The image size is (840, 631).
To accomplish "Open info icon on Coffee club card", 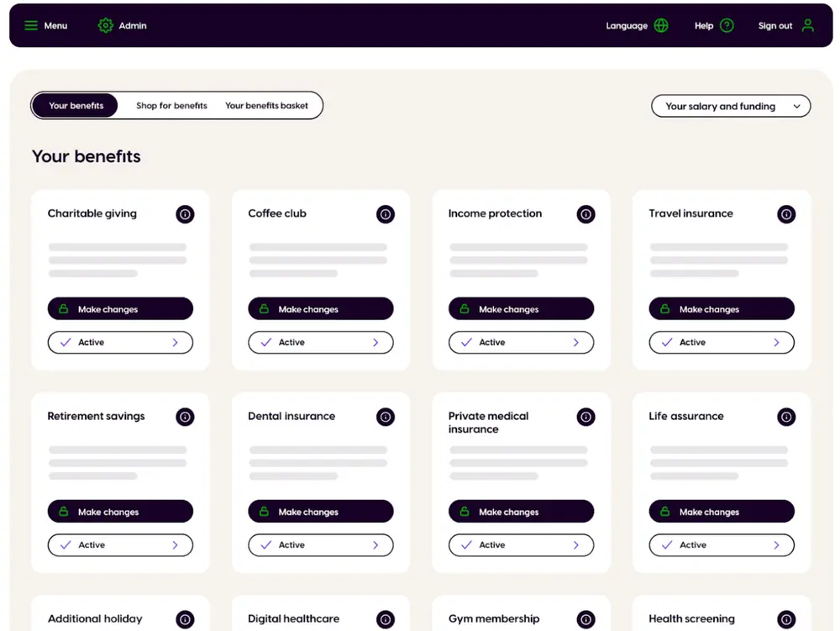I will 386,214.
